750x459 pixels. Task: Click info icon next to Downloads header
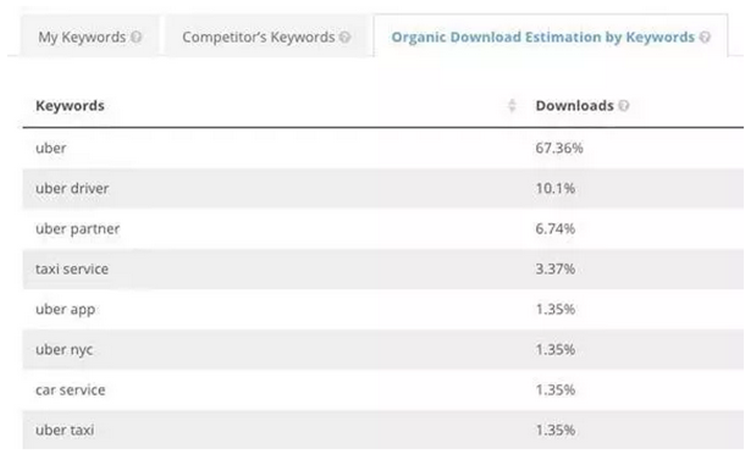624,106
